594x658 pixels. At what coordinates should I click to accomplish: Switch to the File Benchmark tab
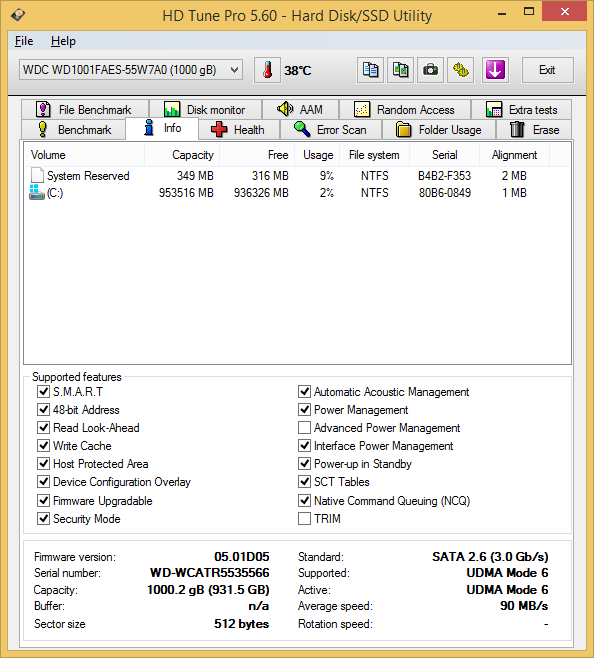[x=85, y=110]
